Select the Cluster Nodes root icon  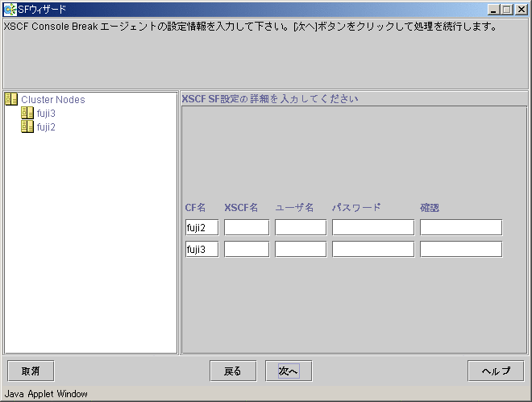point(11,99)
